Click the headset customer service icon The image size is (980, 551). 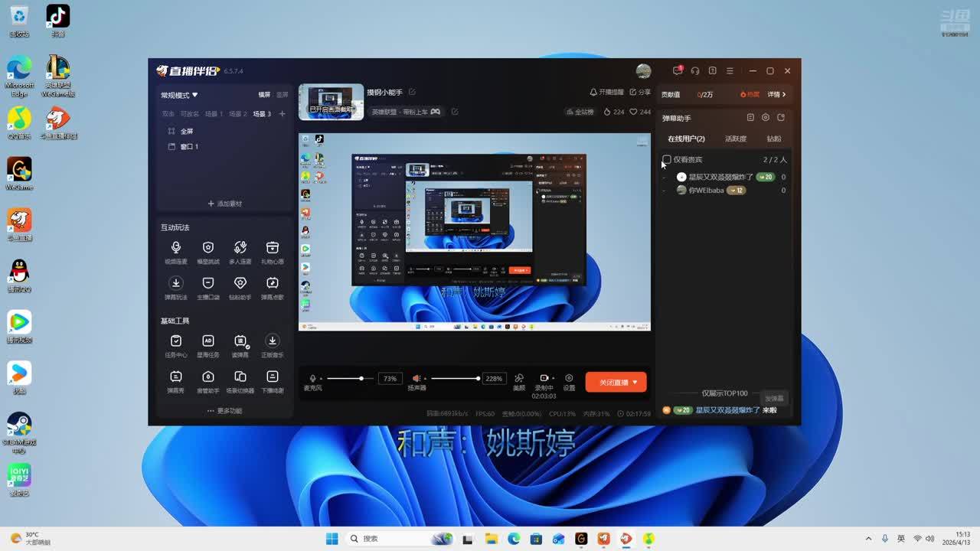click(695, 70)
